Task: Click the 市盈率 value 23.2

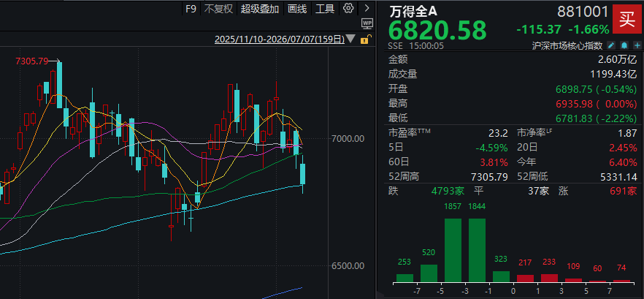Action: (x=498, y=133)
